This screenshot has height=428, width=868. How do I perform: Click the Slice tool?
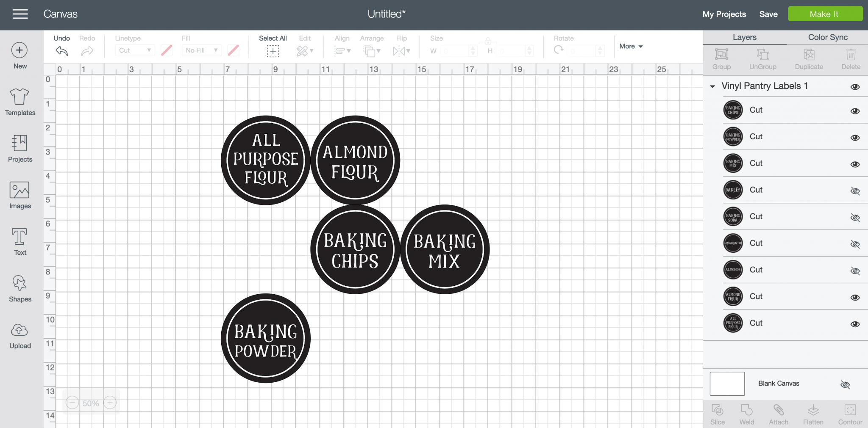(718, 413)
